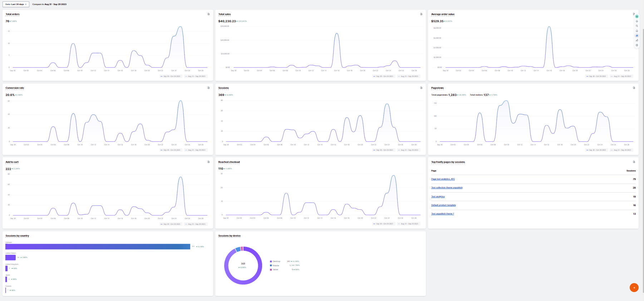644x301 pixels.
Task: Toggle Aug 31 - Sep 29 legend in Average order value
Action: [x=621, y=76]
